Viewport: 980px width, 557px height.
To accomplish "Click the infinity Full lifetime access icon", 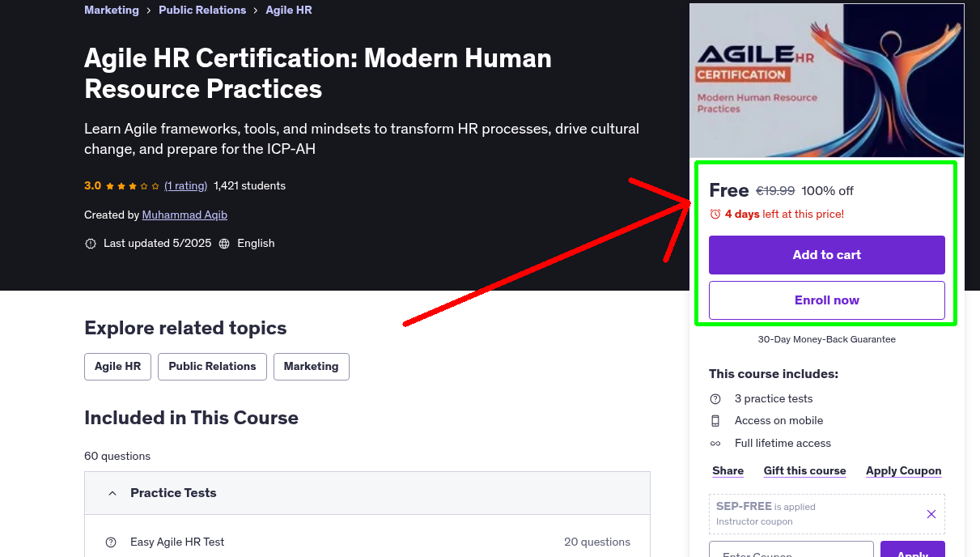I will [x=715, y=444].
